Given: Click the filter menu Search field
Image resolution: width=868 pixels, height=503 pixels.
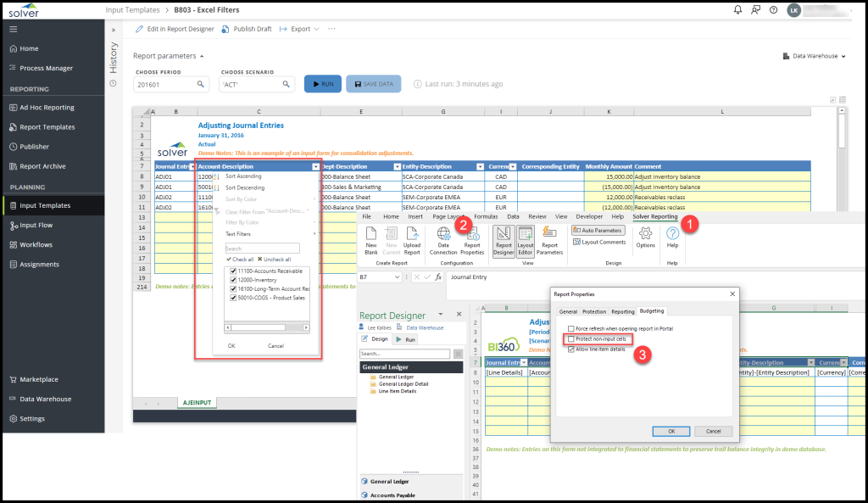Looking at the screenshot, I should (x=263, y=249).
